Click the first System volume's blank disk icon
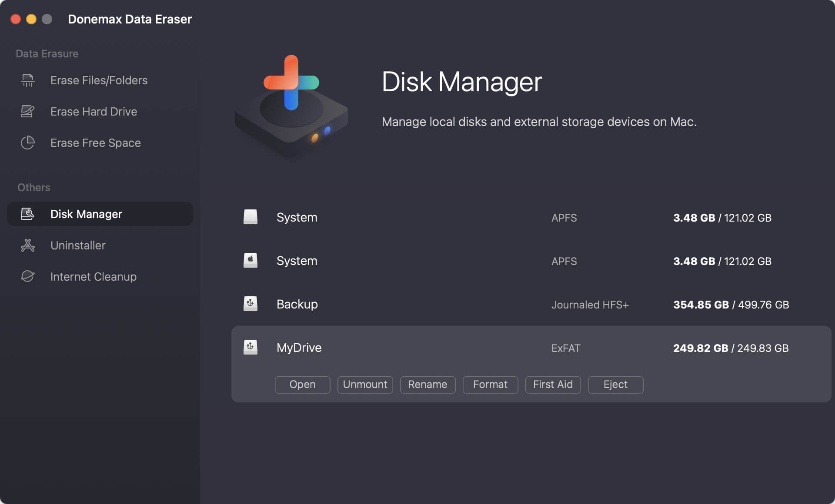This screenshot has height=504, width=835. coord(250,217)
